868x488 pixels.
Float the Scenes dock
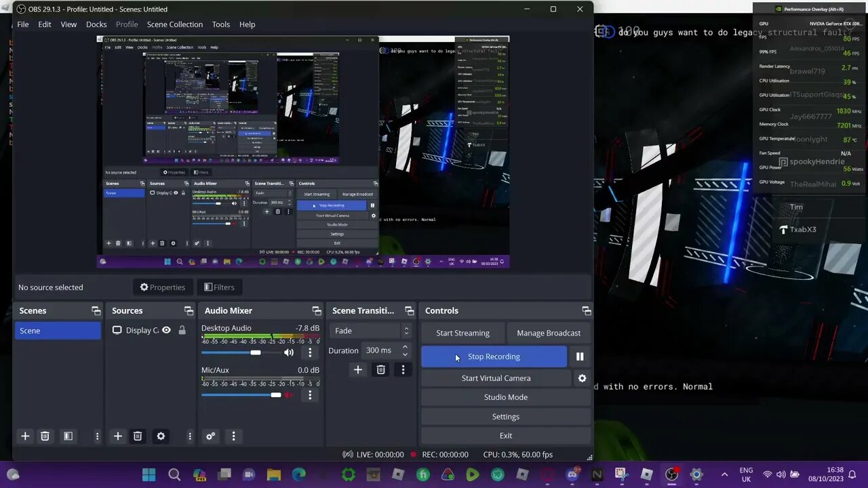click(96, 310)
